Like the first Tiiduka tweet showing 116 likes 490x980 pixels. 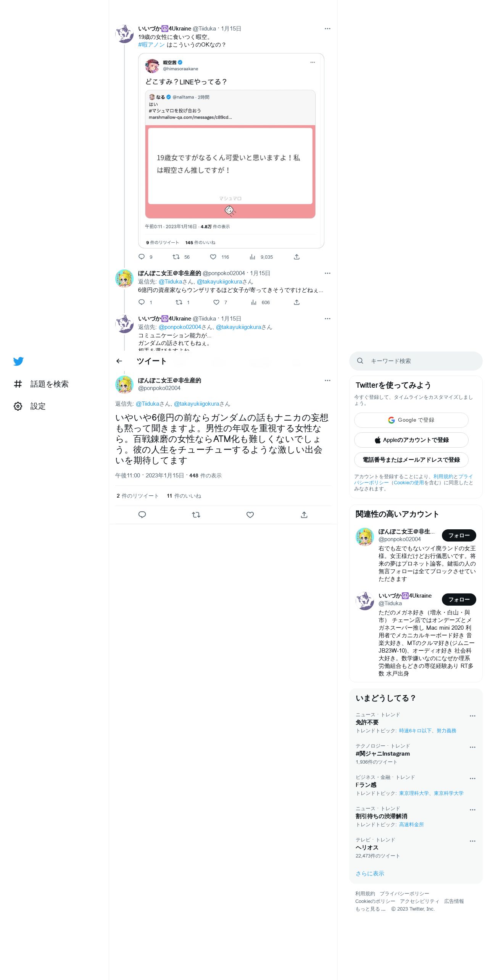pyautogui.click(x=213, y=257)
